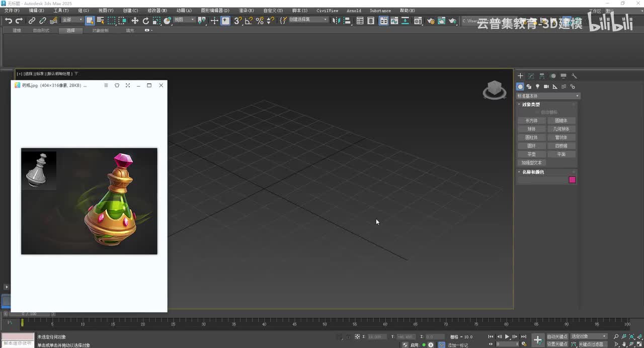The width and height of the screenshot is (644, 348).
Task: Open the Utilities wrench panel icon
Action: point(574,76)
